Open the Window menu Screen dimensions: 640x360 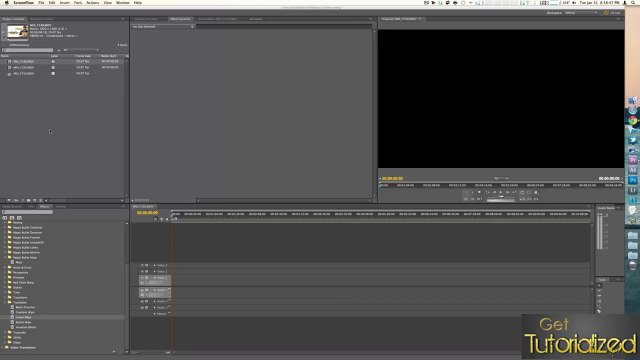[122, 2]
